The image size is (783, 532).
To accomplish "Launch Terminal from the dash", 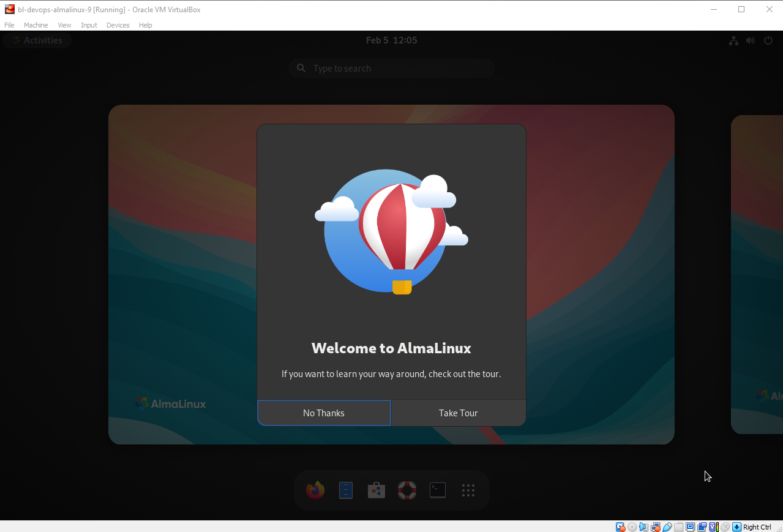I will [x=438, y=490].
